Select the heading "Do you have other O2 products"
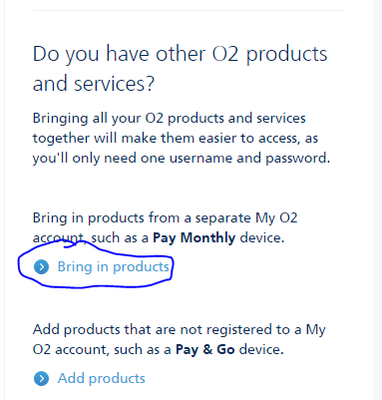The width and height of the screenshot is (382, 400). pos(180,54)
